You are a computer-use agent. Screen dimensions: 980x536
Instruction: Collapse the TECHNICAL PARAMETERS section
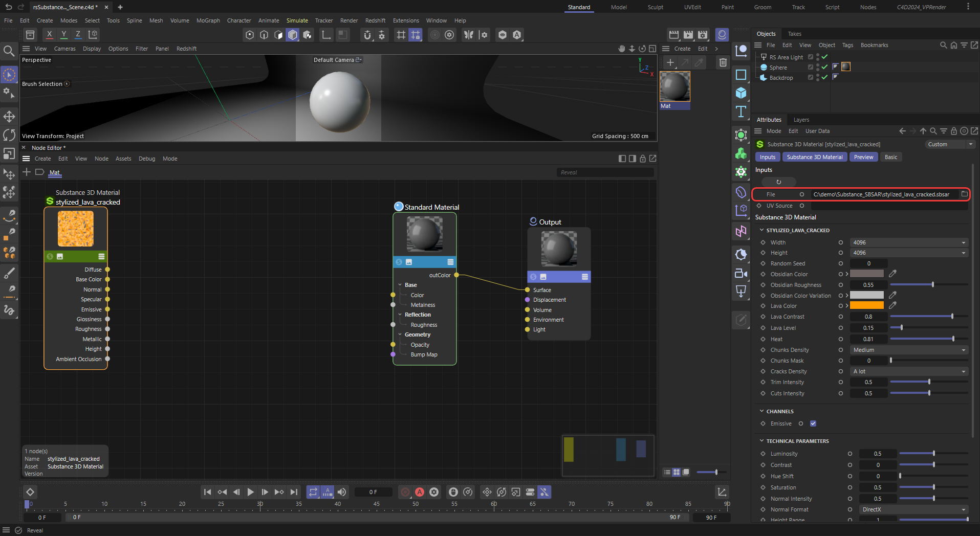pyautogui.click(x=761, y=441)
